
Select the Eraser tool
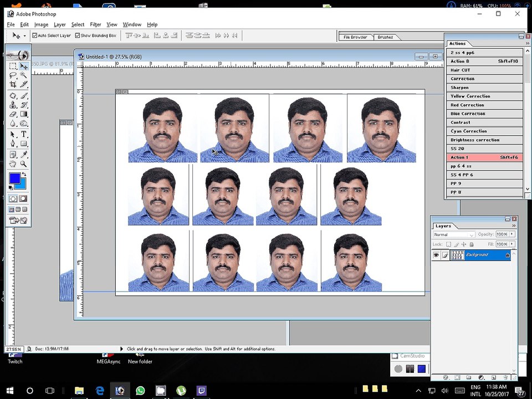point(13,114)
